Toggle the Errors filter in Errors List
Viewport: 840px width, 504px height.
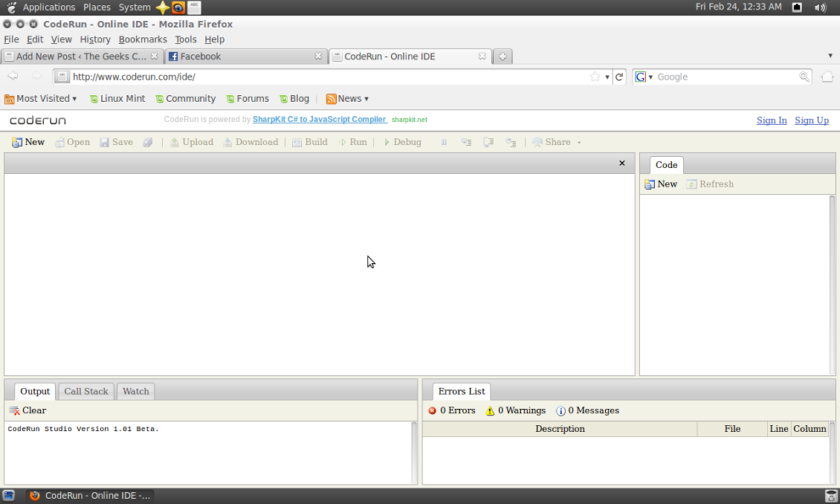(x=452, y=411)
